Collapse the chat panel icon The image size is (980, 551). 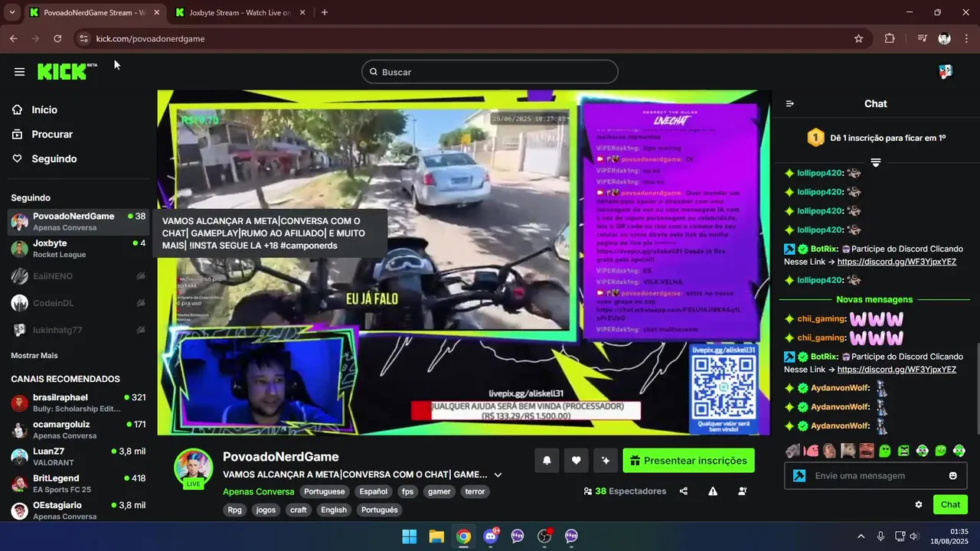(790, 103)
